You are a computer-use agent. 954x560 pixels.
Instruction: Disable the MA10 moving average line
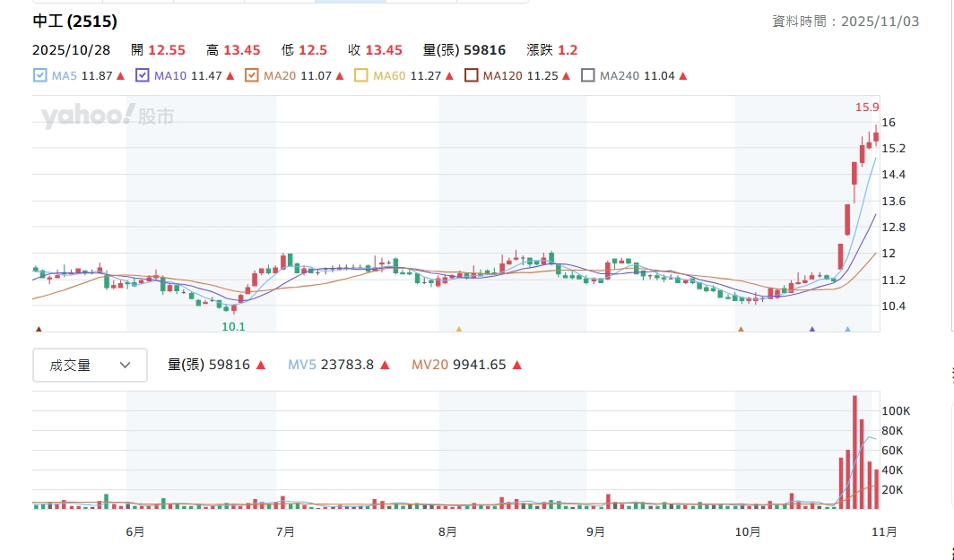pos(143,76)
